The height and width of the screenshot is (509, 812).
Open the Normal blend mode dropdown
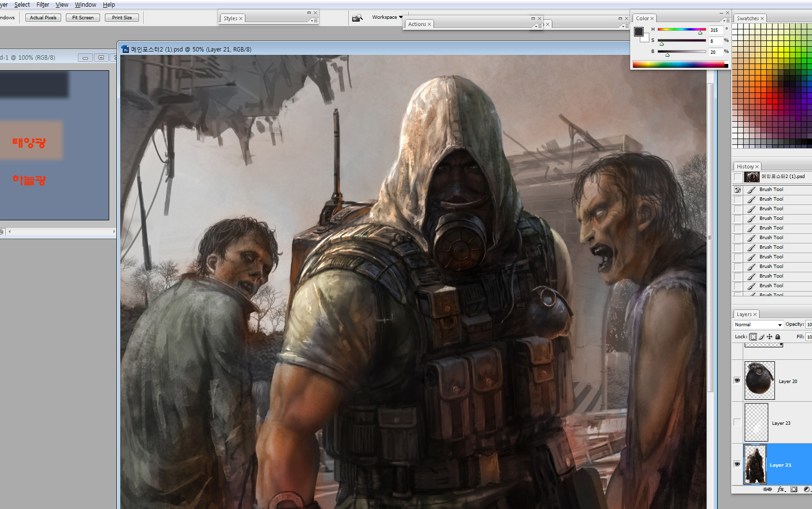coord(758,325)
